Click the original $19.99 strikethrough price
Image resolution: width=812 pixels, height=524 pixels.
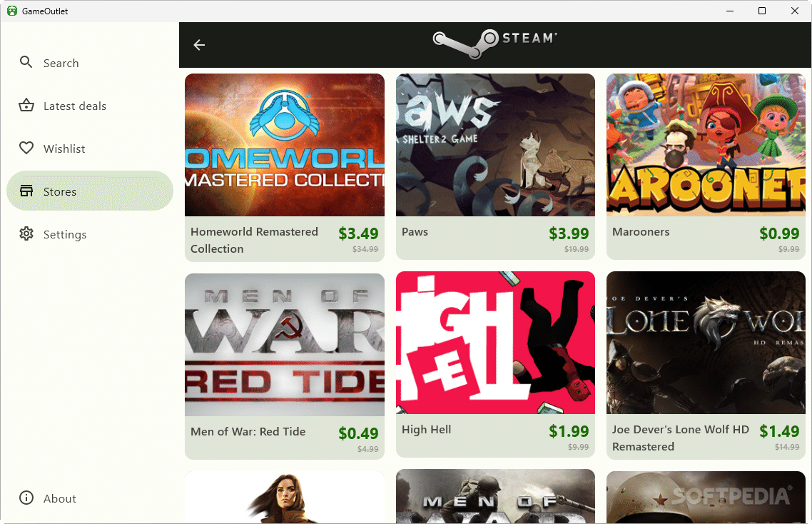[x=577, y=249]
